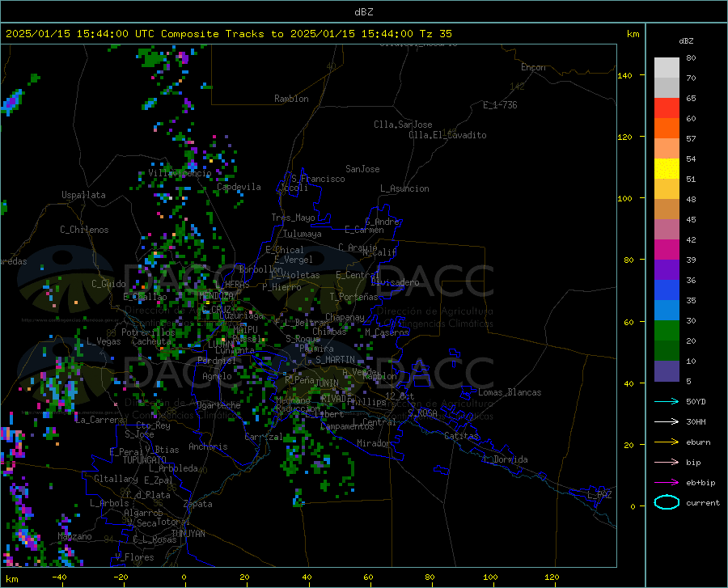This screenshot has width=728, height=588.
Task: Pick the mauve swatch between 45 and 42
Action: [x=667, y=230]
